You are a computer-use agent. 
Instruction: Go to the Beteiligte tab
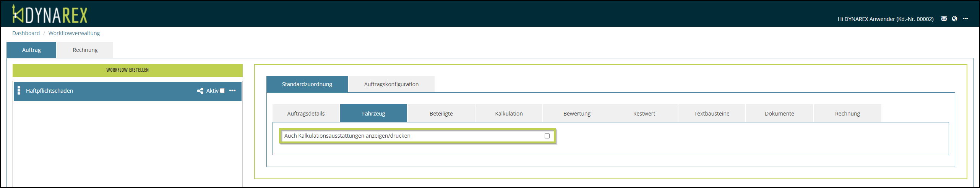point(441,114)
